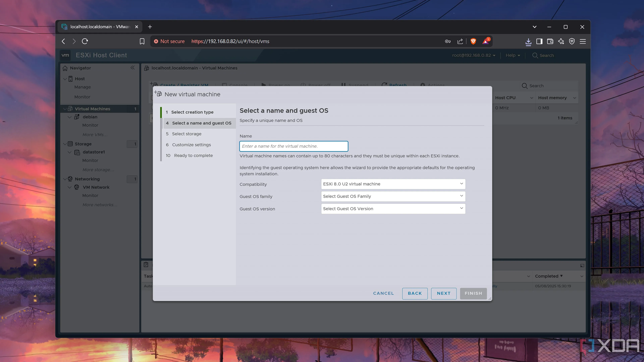Toggle the browser sidebar panel icon

tap(539, 41)
